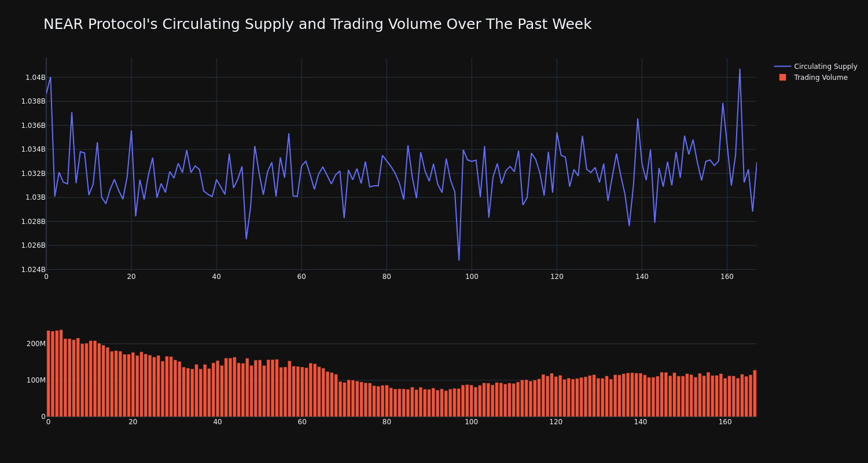Click x-axis tick 80 under supply chart
This screenshot has width=868, height=463.
click(x=387, y=277)
